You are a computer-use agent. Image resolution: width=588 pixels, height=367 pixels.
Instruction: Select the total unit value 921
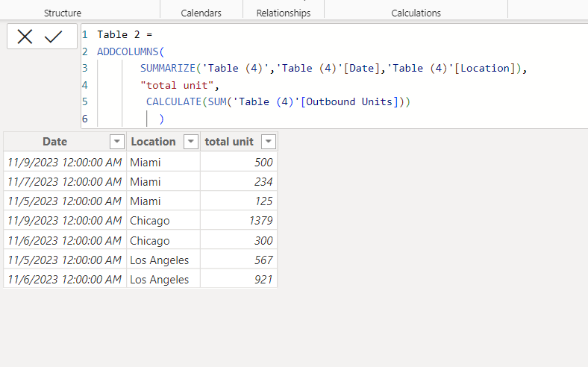coord(239,279)
